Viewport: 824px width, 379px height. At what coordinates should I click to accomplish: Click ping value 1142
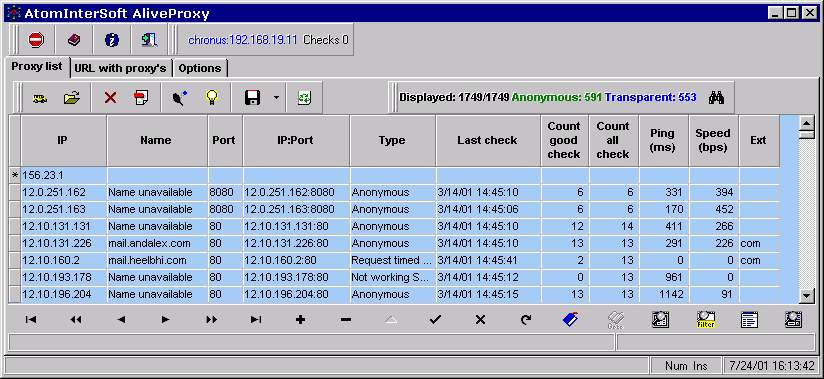[x=664, y=294]
